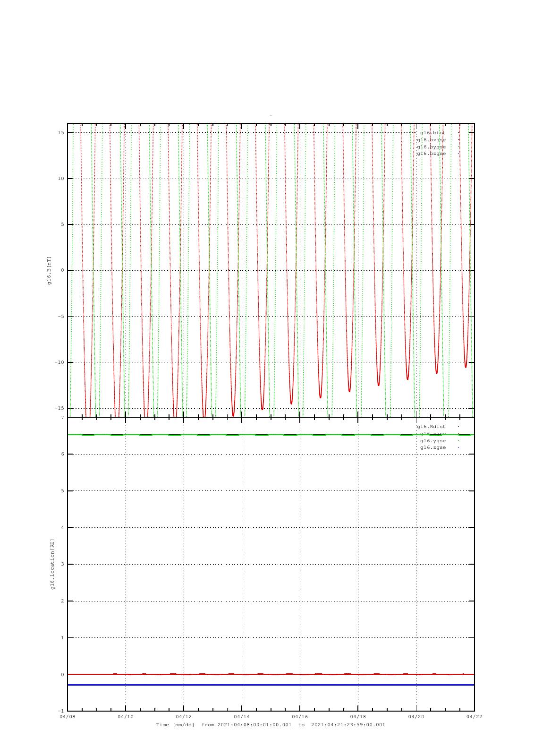Viewport: 534px width, 756px height.
Task: Click the -15 tick on the g16.B axis
Action: [59, 408]
